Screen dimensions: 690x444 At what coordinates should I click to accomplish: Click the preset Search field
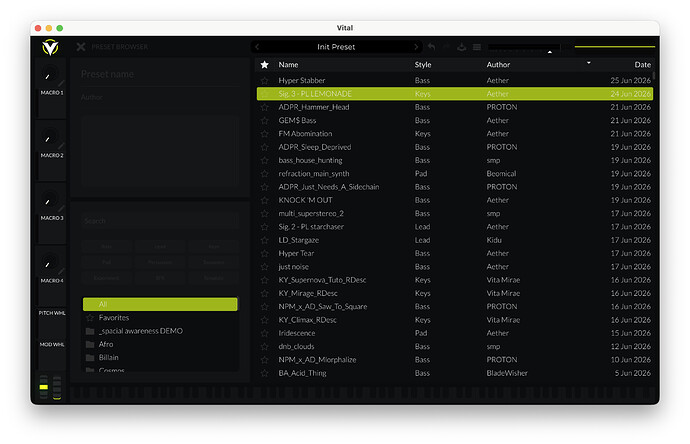pos(160,220)
